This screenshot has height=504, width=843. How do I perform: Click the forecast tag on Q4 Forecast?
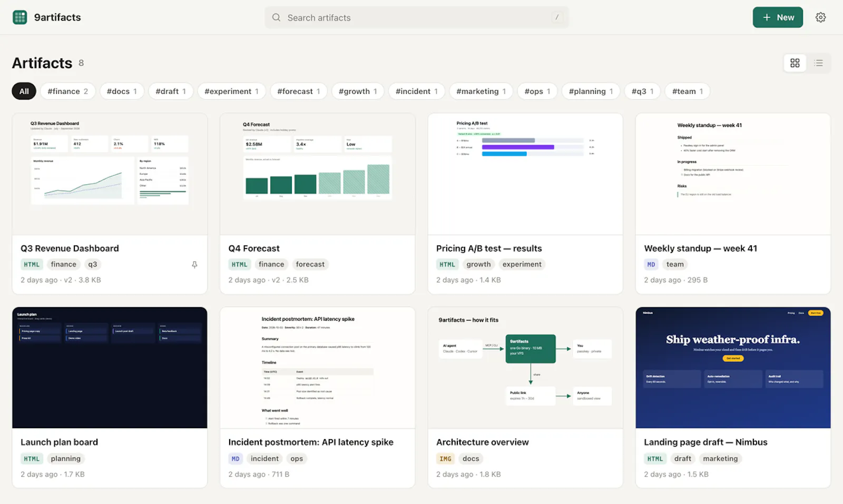pos(310,264)
